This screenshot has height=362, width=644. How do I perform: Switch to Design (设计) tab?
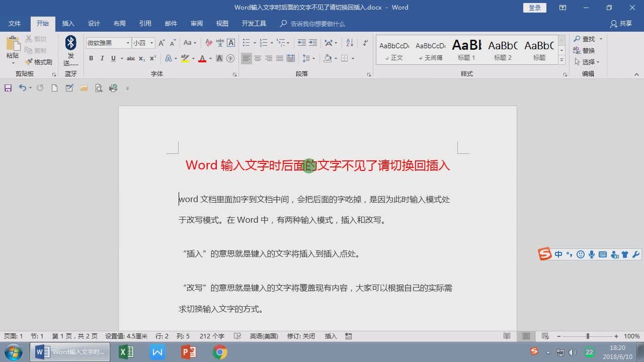point(94,24)
